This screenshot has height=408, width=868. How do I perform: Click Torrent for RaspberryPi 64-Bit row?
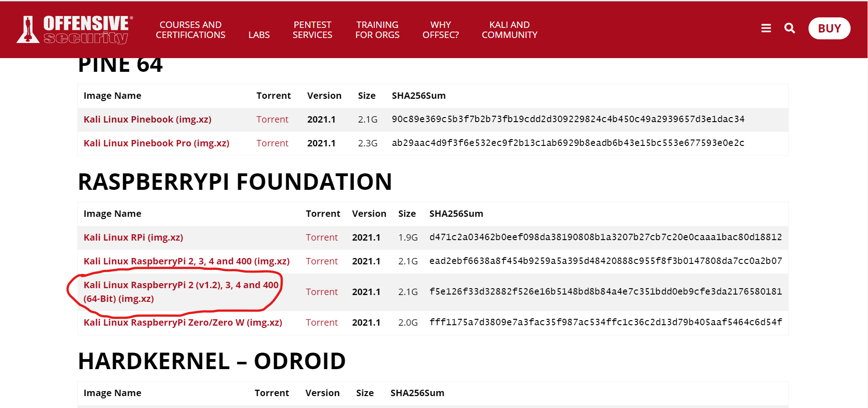[322, 292]
